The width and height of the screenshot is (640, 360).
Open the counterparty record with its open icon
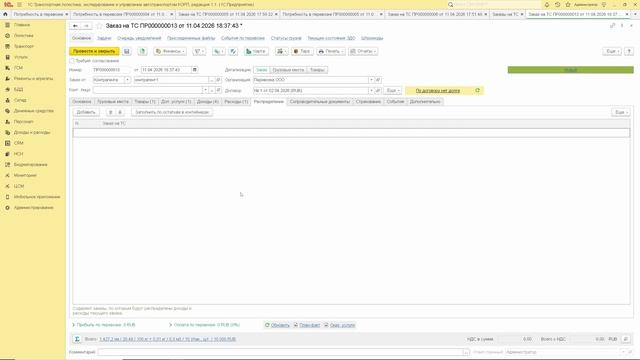click(218, 80)
